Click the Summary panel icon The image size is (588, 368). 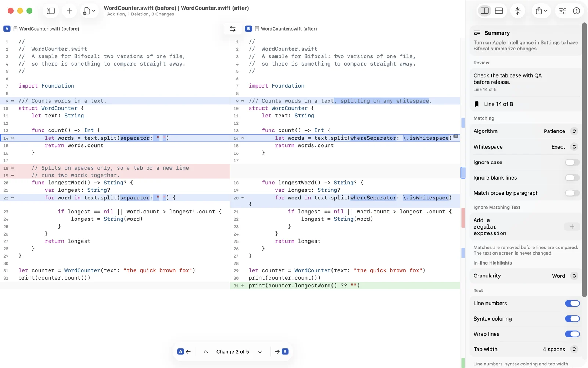pyautogui.click(x=477, y=33)
